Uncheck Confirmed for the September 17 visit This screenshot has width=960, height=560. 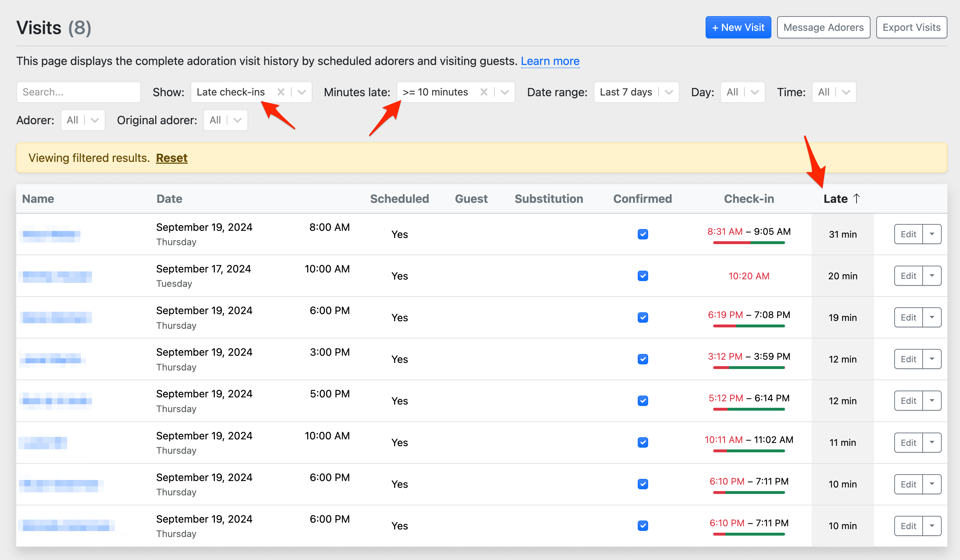coord(643,276)
